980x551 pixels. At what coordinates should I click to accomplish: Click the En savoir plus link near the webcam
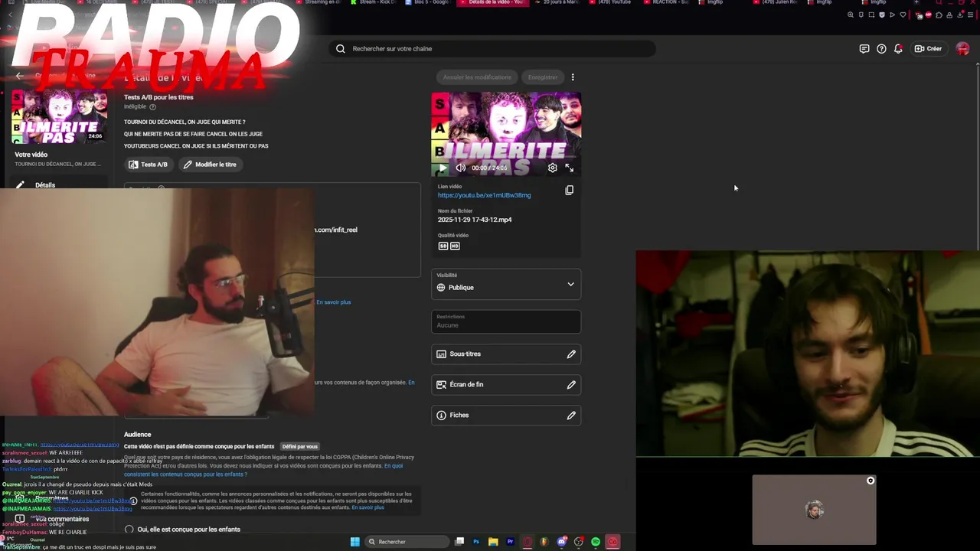[334, 302]
